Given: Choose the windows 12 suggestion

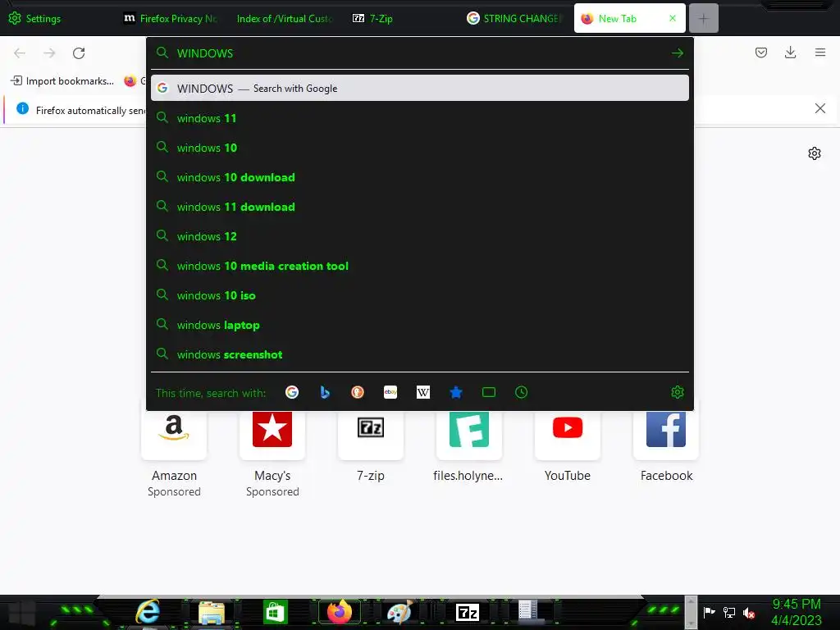Looking at the screenshot, I should [x=420, y=236].
